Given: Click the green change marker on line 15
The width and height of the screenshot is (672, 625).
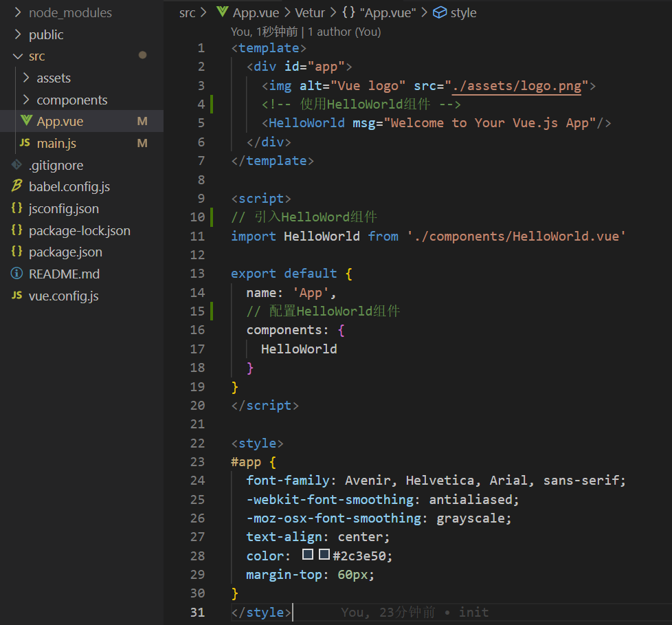Looking at the screenshot, I should tap(212, 311).
